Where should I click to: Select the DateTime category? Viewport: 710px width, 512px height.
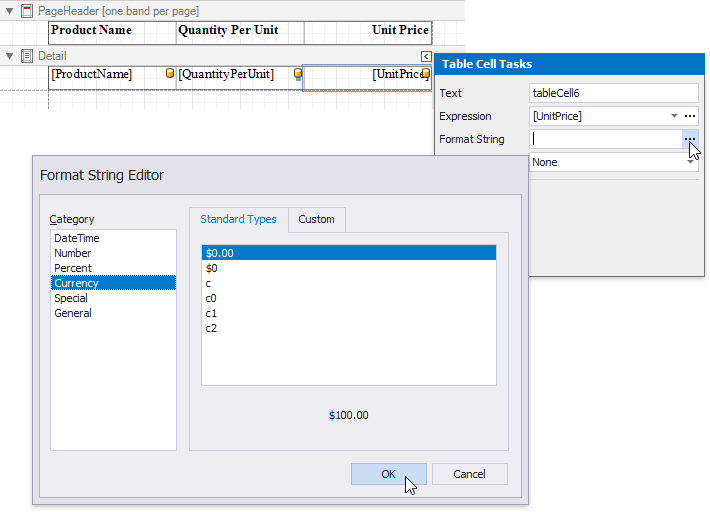(77, 238)
